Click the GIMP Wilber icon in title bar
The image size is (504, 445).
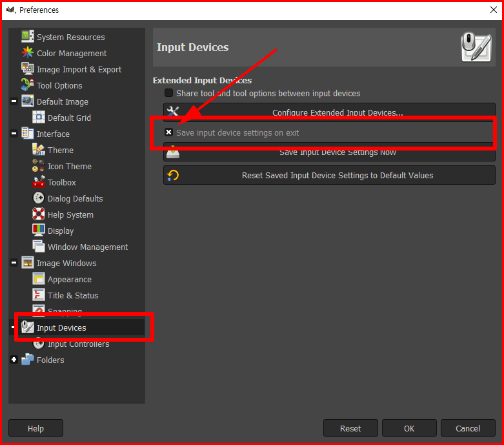coord(11,10)
